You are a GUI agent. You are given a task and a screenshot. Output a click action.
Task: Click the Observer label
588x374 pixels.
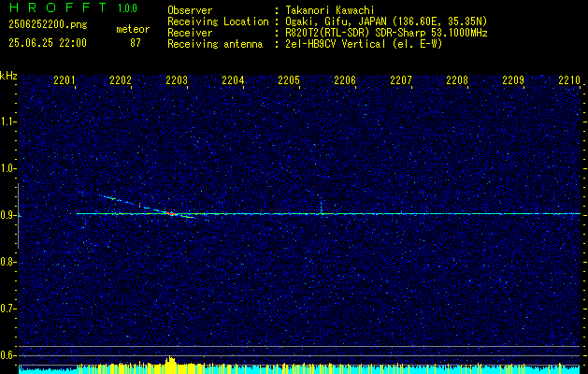pyautogui.click(x=190, y=10)
